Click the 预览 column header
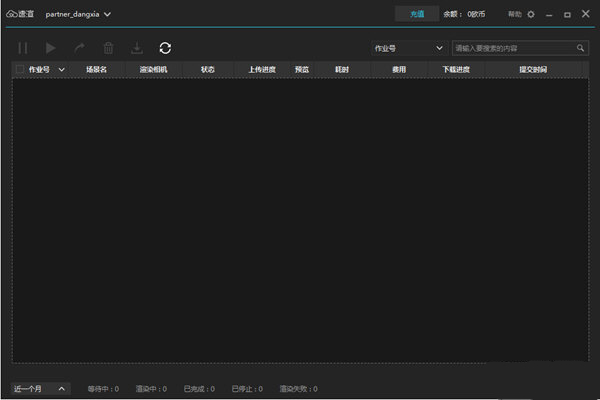Viewport: 600px width, 400px height. (302, 69)
